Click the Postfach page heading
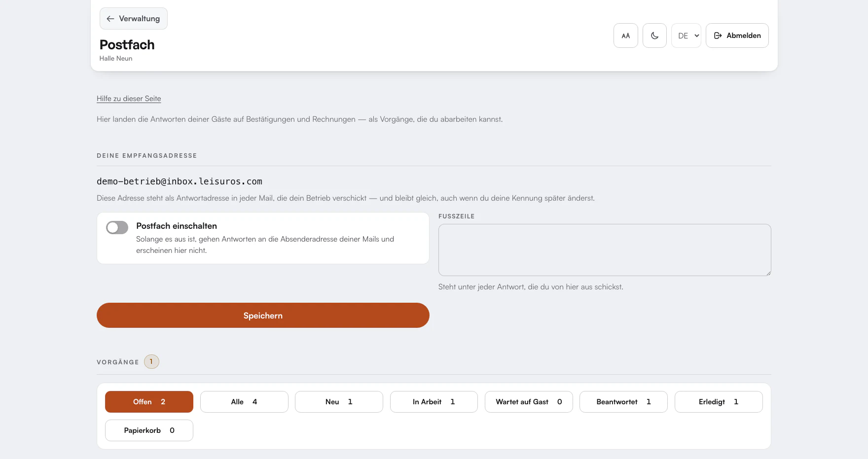Viewport: 868px width, 459px height. tap(127, 45)
